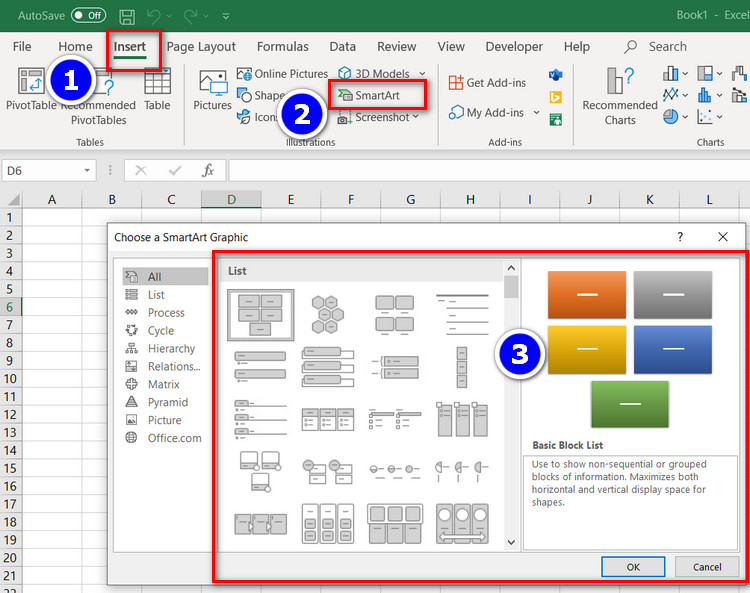Image resolution: width=750 pixels, height=593 pixels.
Task: Select the Process category
Action: click(165, 313)
